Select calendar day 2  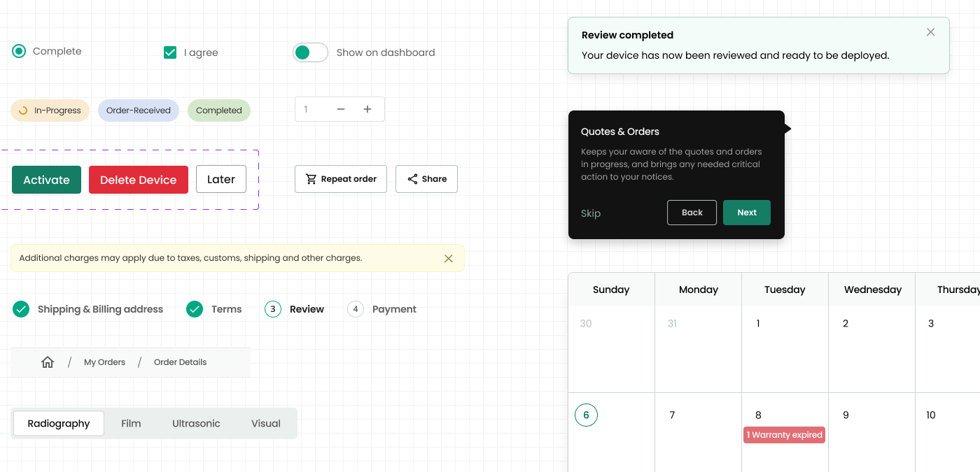(x=846, y=324)
